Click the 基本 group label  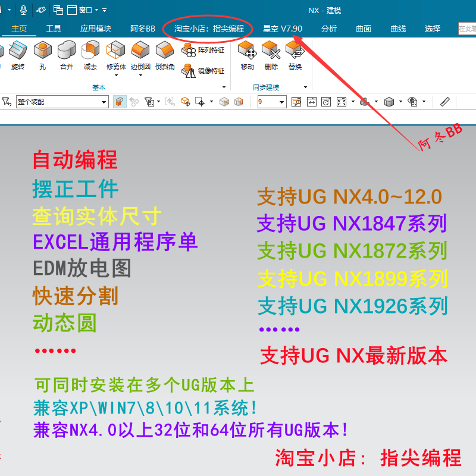coord(99,87)
